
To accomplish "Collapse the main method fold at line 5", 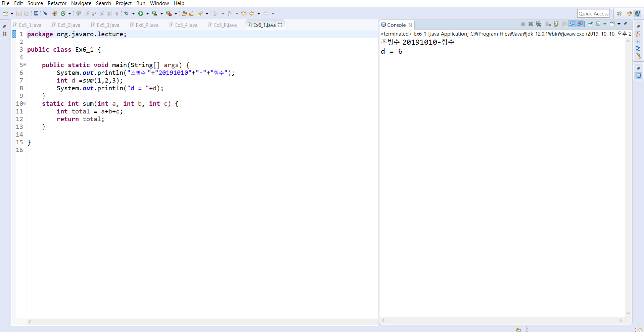I will coord(25,65).
